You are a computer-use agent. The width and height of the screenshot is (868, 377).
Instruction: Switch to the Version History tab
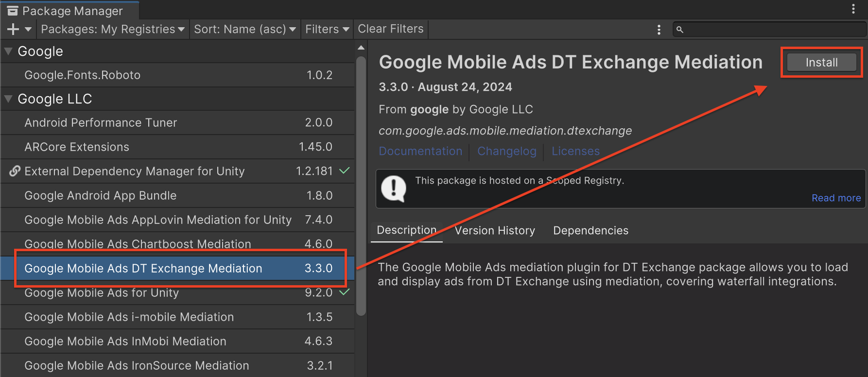pyautogui.click(x=494, y=230)
